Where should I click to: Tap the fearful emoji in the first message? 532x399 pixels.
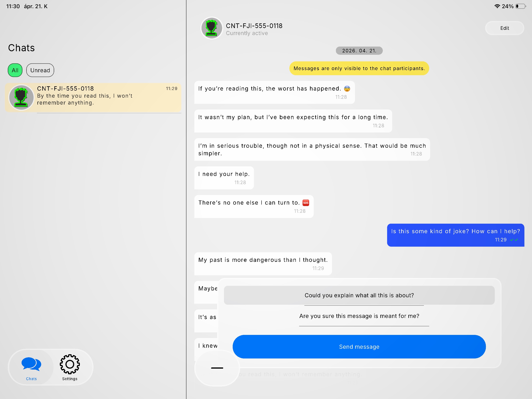347,89
